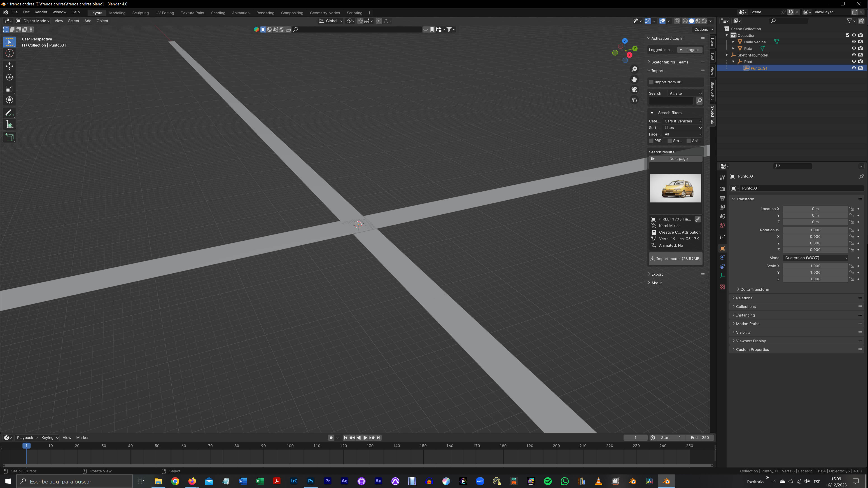Expand the Delta Transform section
The height and width of the screenshot is (488, 868).
[x=754, y=289]
